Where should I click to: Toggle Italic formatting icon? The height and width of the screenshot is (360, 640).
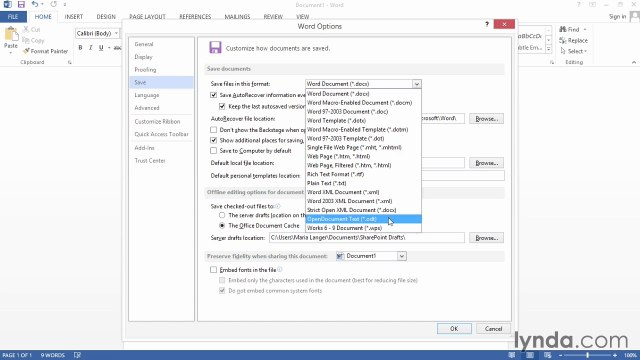tap(91, 48)
